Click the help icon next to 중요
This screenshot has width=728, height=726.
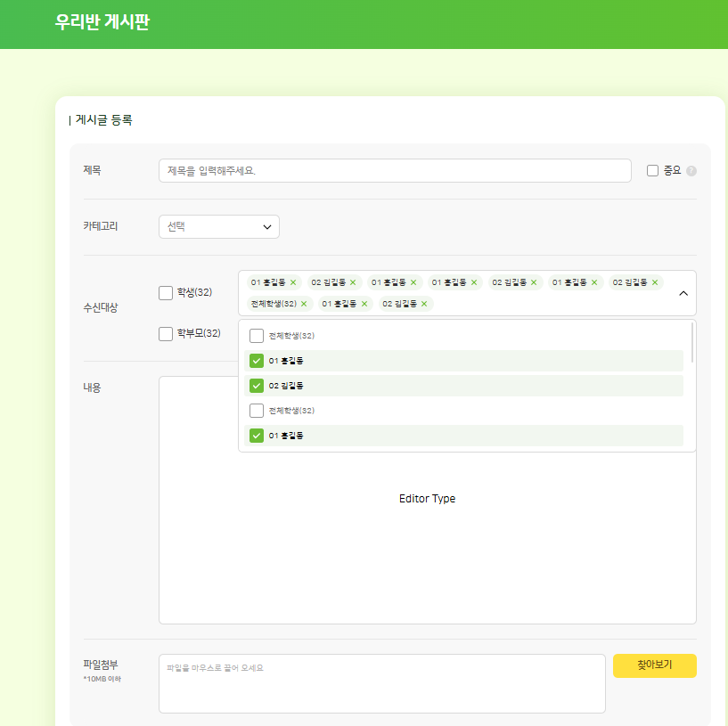[691, 171]
